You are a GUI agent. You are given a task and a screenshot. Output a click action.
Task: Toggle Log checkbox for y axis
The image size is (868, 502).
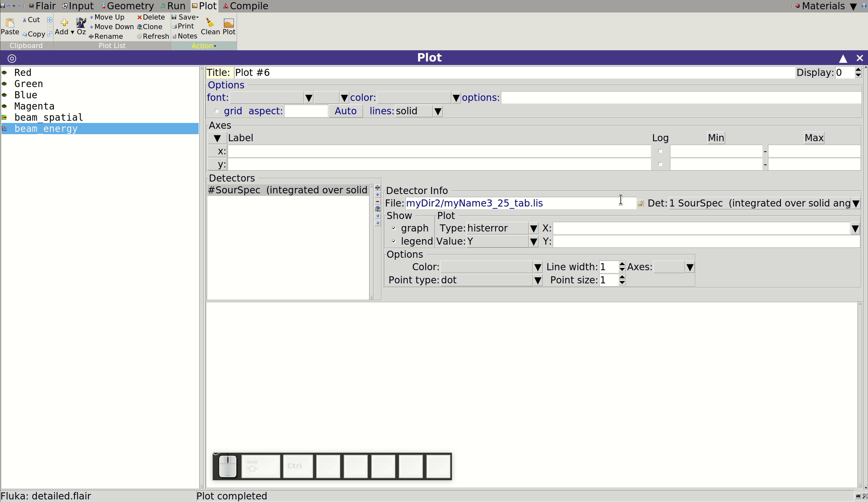point(660,164)
